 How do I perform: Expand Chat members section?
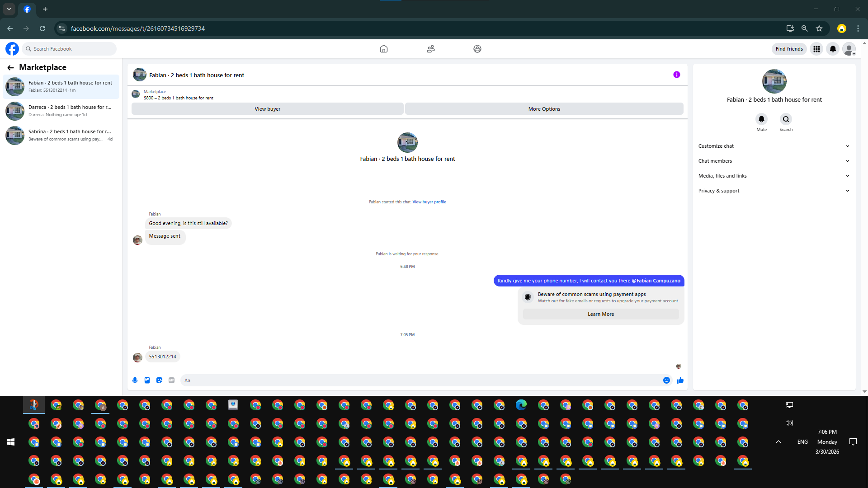[774, 161]
